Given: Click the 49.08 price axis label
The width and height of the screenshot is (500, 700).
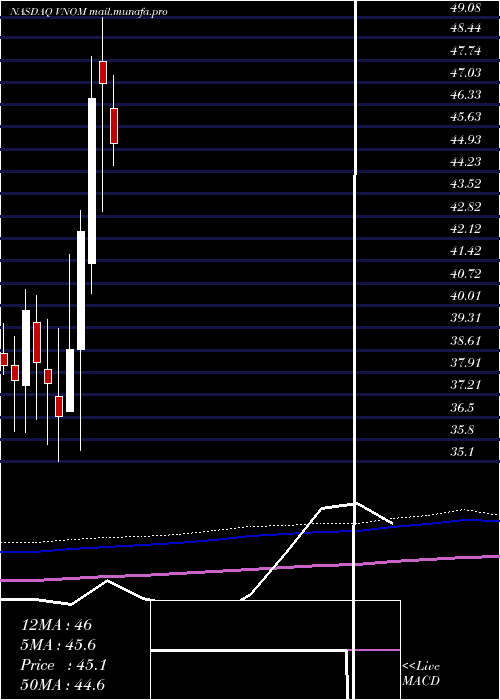Looking at the screenshot, I should (x=466, y=7).
